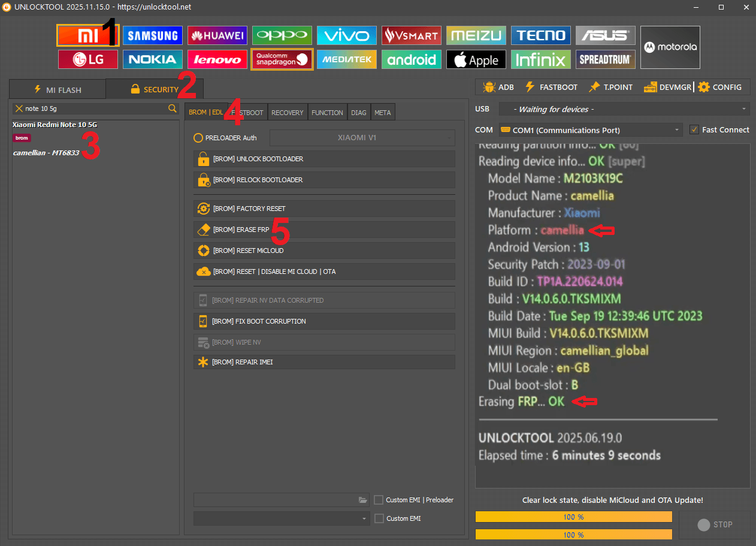
Task: Select the PRELOADER Auth radio button
Action: click(x=198, y=138)
